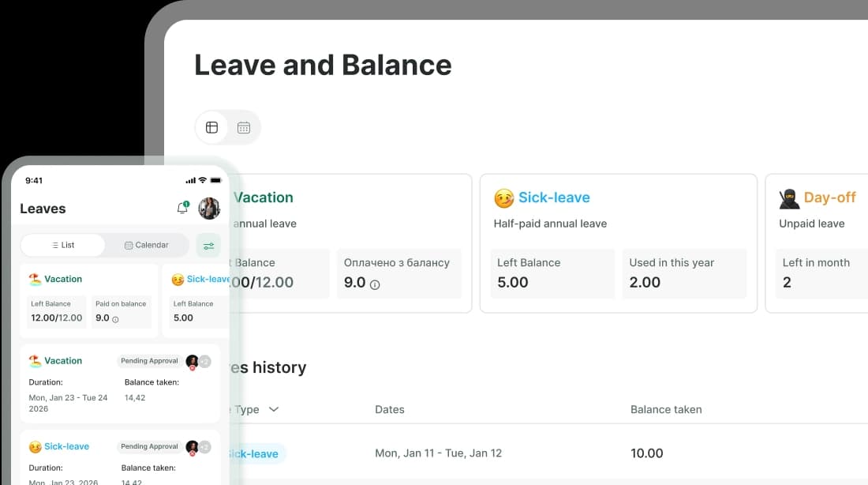Click the Day-off ninja icon
868x485 pixels.
[789, 198]
